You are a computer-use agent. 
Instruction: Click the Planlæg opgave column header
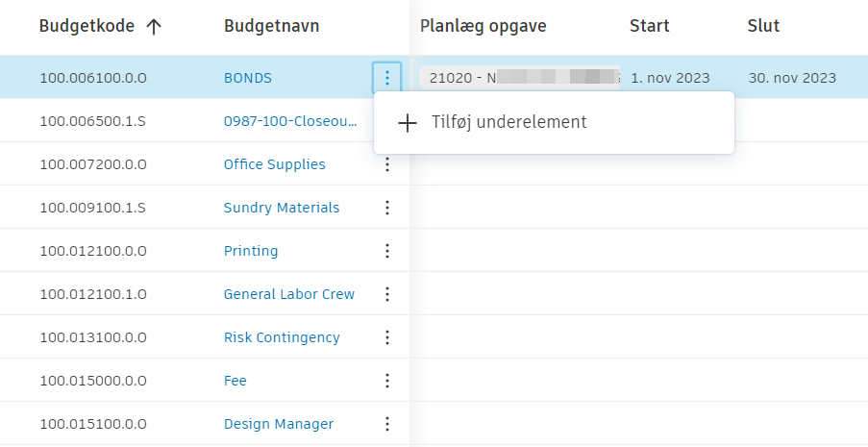click(x=484, y=26)
